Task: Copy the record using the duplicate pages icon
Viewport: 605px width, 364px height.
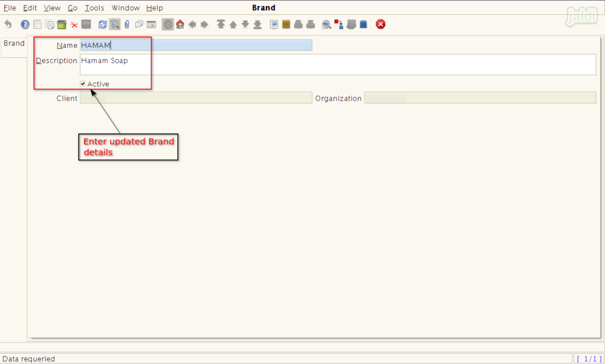Action: click(50, 24)
